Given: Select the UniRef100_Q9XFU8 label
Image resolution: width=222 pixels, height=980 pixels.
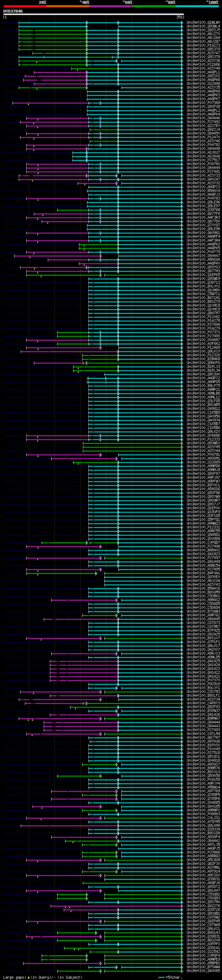Looking at the screenshot, I should pos(203,106).
